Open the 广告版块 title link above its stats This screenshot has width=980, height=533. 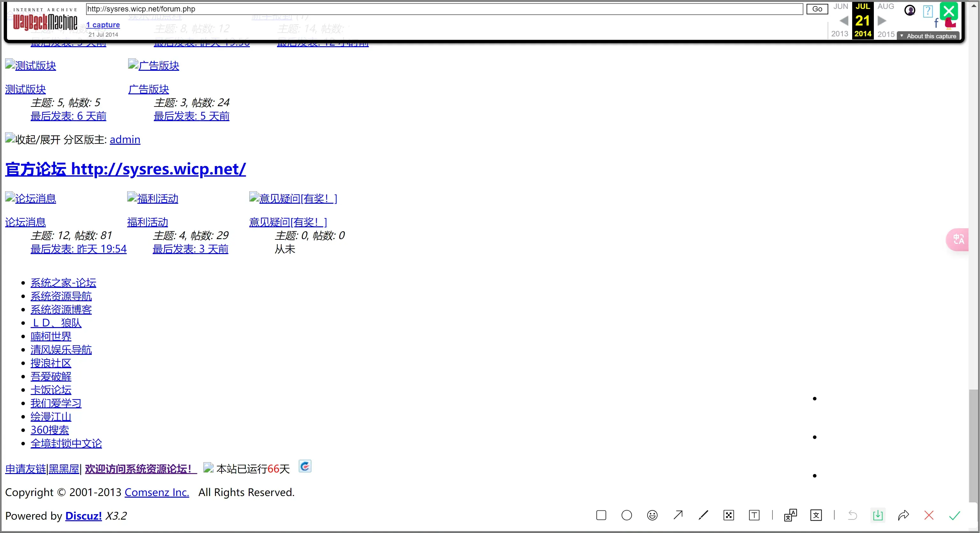(x=148, y=89)
